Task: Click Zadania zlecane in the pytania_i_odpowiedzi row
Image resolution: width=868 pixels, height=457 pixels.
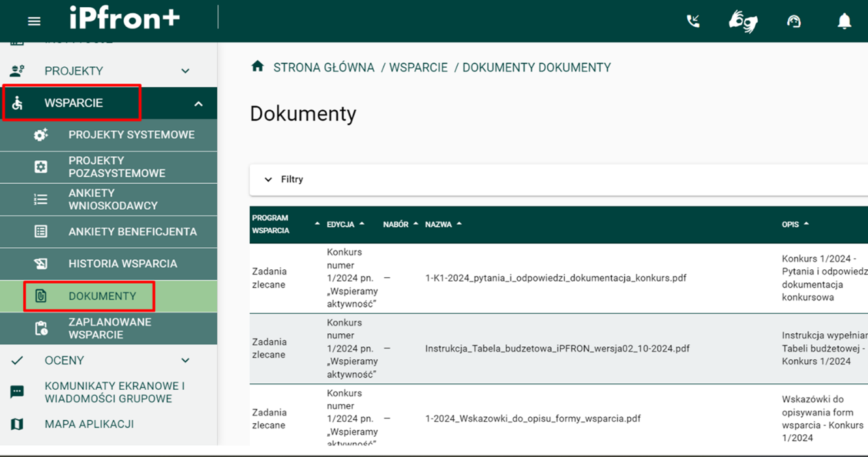Action: pyautogui.click(x=269, y=278)
